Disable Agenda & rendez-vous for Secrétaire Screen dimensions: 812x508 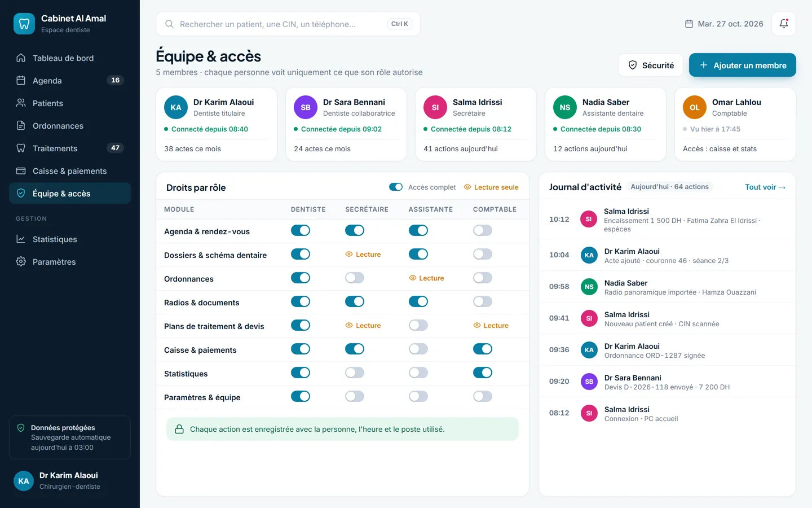pyautogui.click(x=355, y=230)
